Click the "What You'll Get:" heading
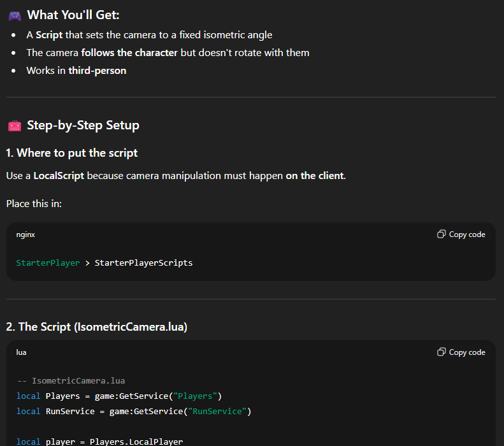Viewport: 504px width, 446px height. click(73, 15)
